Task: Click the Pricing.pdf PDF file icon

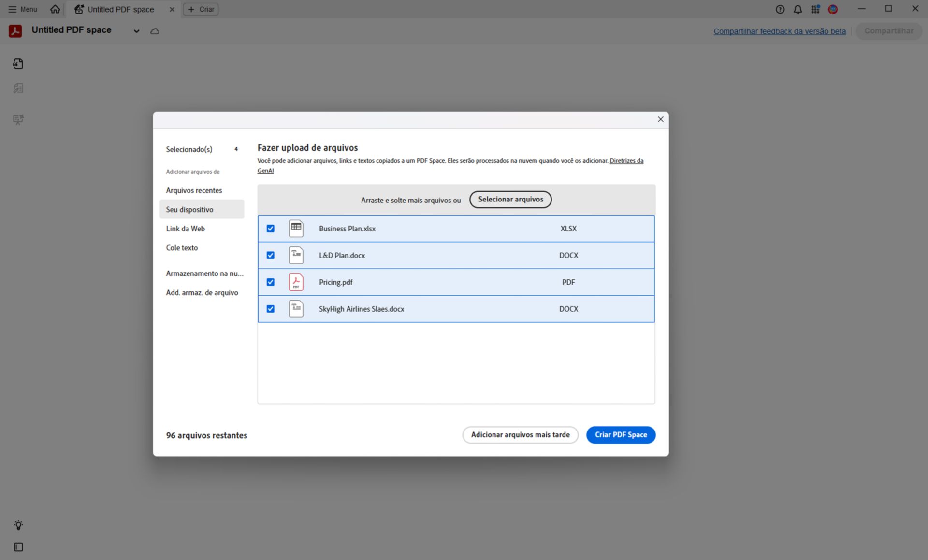Action: click(x=296, y=282)
